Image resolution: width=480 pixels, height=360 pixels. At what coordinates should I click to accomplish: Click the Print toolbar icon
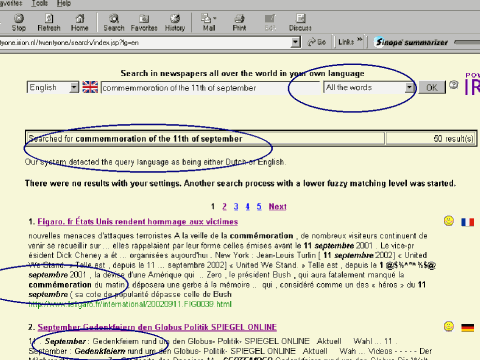239,23
